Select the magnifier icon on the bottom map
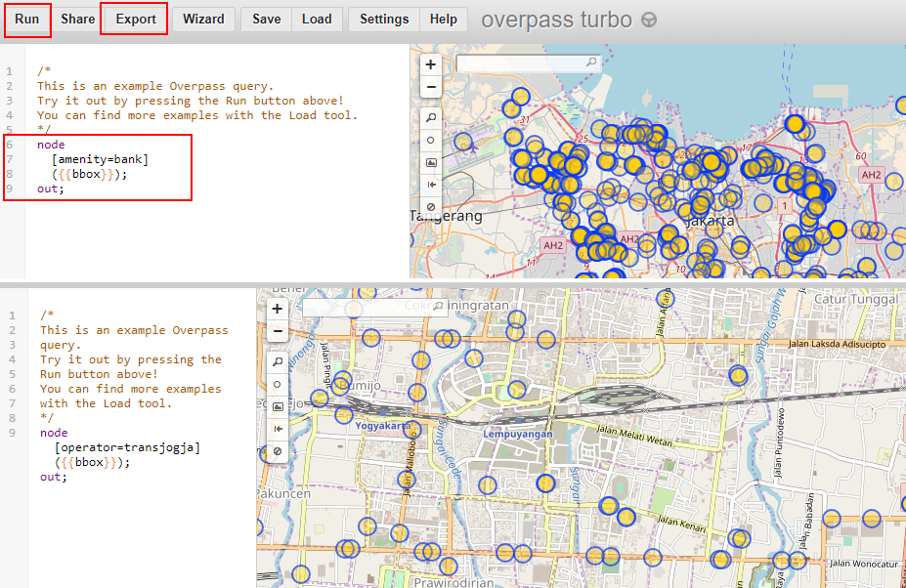Image resolution: width=906 pixels, height=588 pixels. click(x=277, y=360)
